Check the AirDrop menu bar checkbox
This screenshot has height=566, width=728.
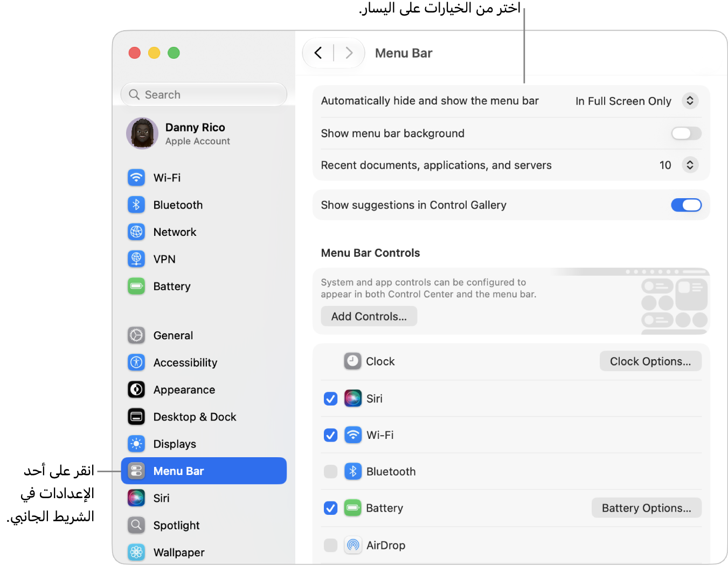click(x=330, y=545)
